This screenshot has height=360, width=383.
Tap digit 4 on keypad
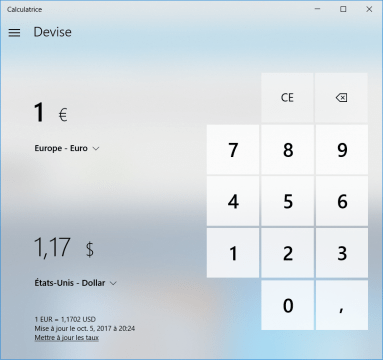click(233, 201)
